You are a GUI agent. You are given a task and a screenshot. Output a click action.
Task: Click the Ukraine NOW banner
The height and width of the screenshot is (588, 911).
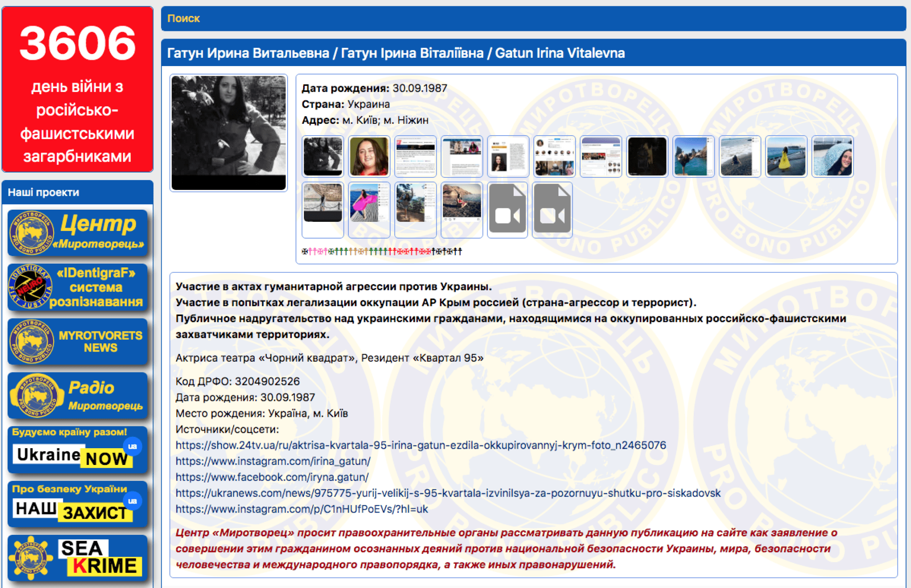coord(77,450)
